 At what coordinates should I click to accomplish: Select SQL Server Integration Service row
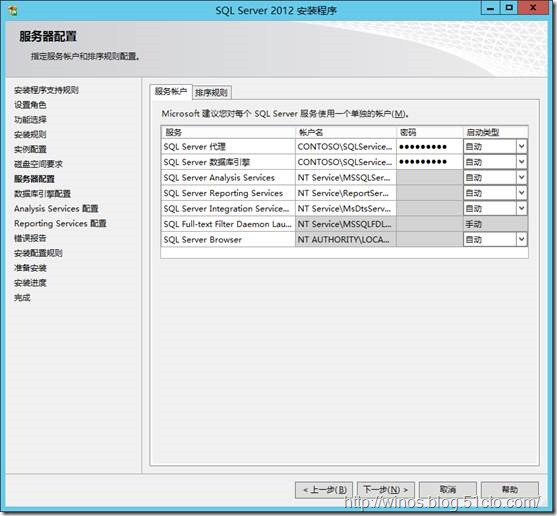click(228, 208)
